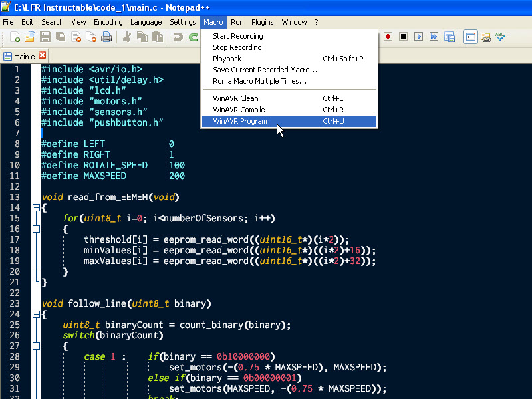The image size is (532, 399).
Task: Select the main.c document tab
Action: [x=23, y=57]
